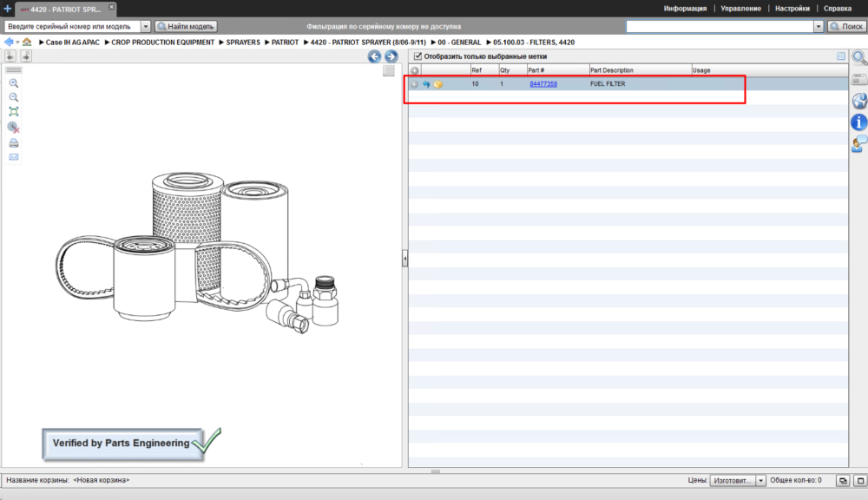
Task: Go back using the blue breadcrumb arrow
Action: pyautogui.click(x=9, y=42)
